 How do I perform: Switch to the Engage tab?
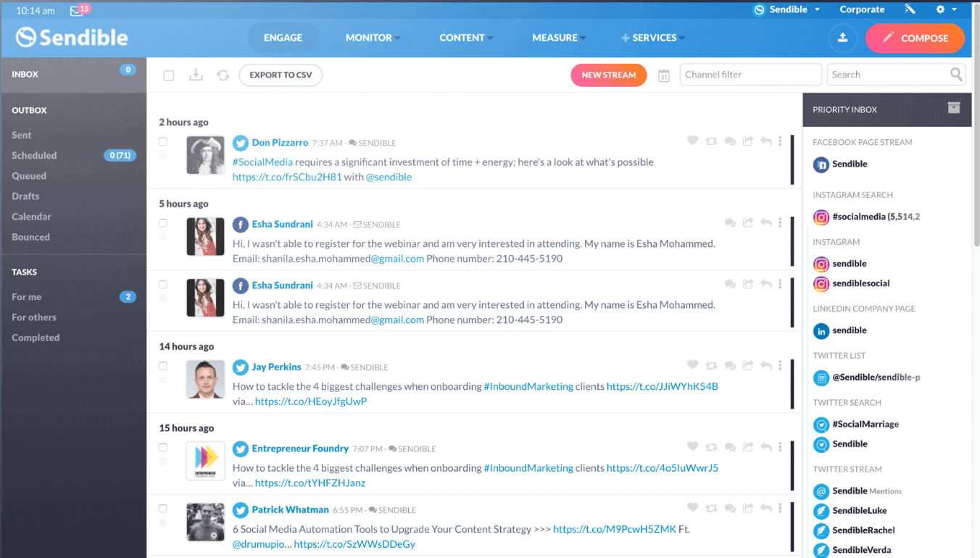click(283, 38)
